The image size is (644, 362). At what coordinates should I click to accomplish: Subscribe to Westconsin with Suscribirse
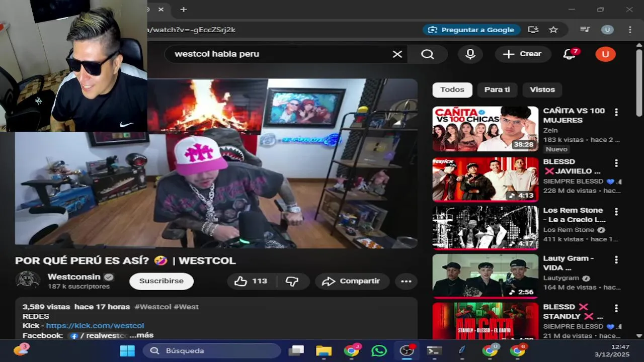(162, 281)
